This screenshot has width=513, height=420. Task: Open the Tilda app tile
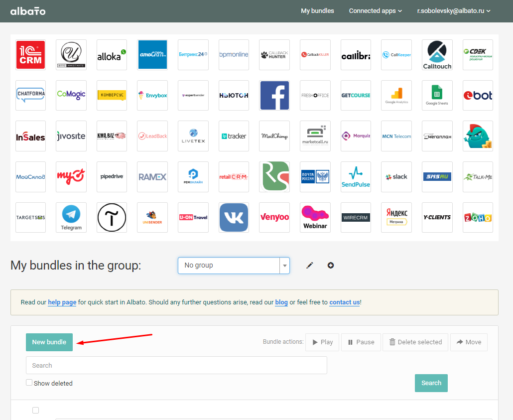[112, 217]
